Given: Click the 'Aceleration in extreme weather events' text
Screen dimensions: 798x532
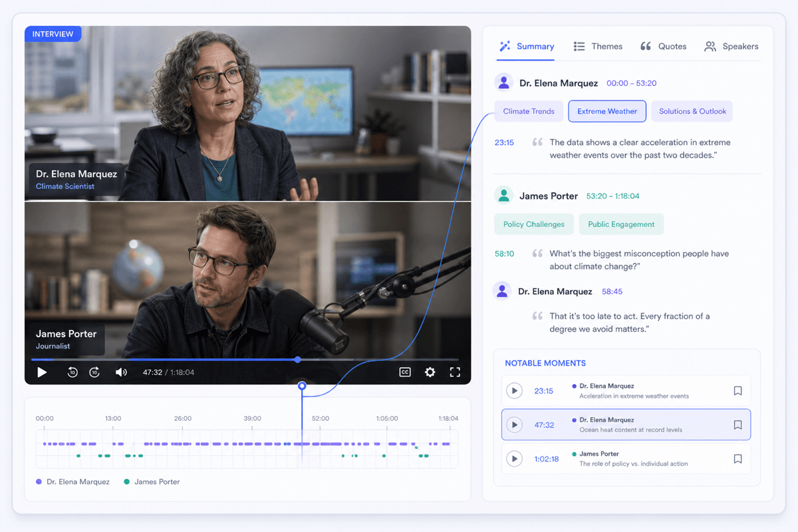Looking at the screenshot, I should (x=634, y=396).
